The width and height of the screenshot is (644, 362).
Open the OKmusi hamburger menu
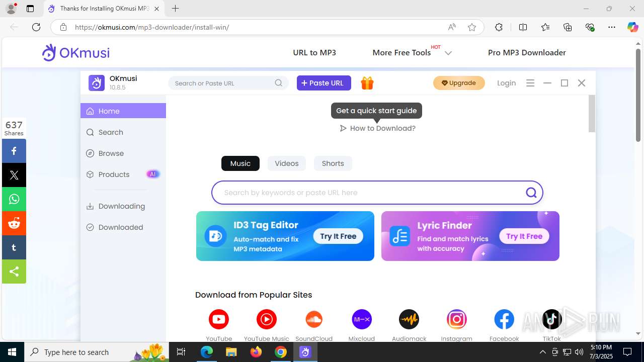530,83
